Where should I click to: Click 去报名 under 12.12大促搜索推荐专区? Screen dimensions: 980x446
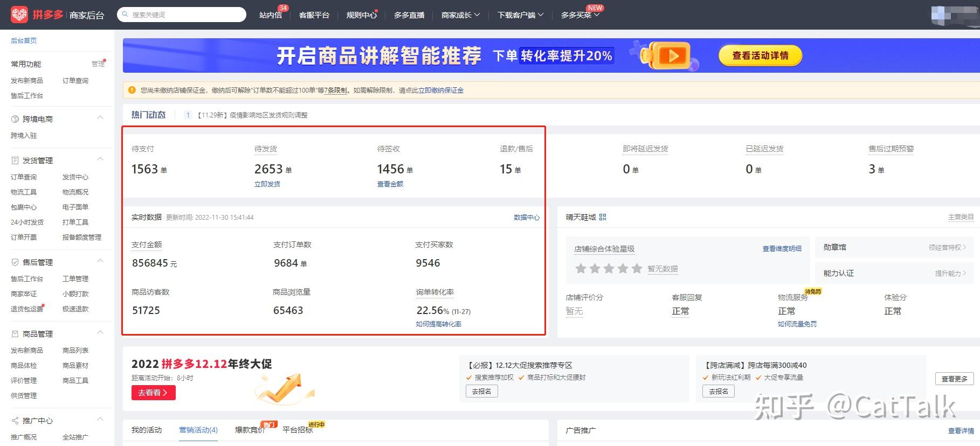482,392
